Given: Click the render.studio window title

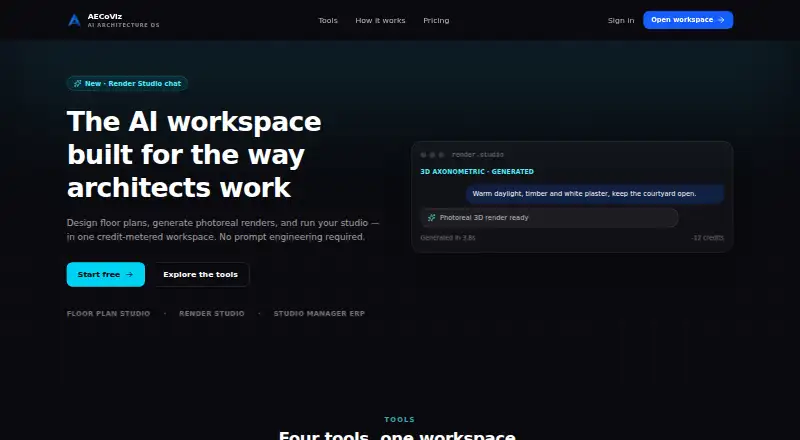Looking at the screenshot, I should [478, 155].
